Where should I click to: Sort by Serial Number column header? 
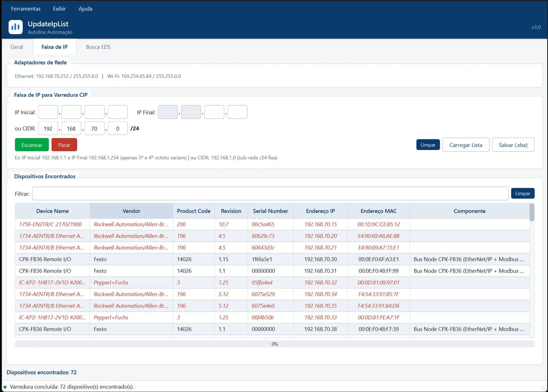pyautogui.click(x=270, y=211)
